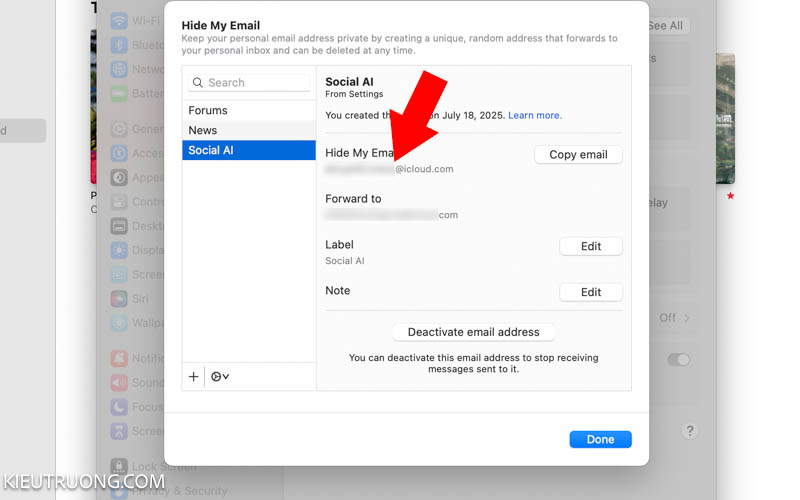This screenshot has width=800, height=500.
Task: Open General icon in Settings sidebar
Action: (x=119, y=129)
